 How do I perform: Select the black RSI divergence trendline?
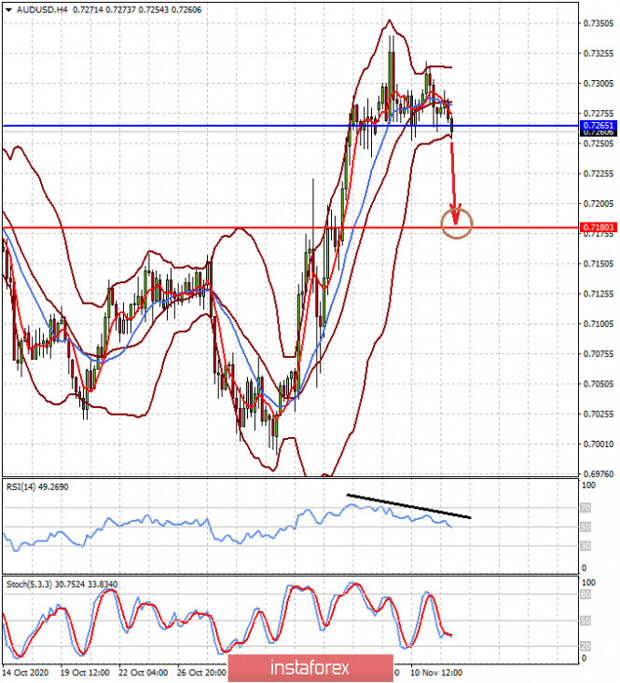(x=408, y=505)
